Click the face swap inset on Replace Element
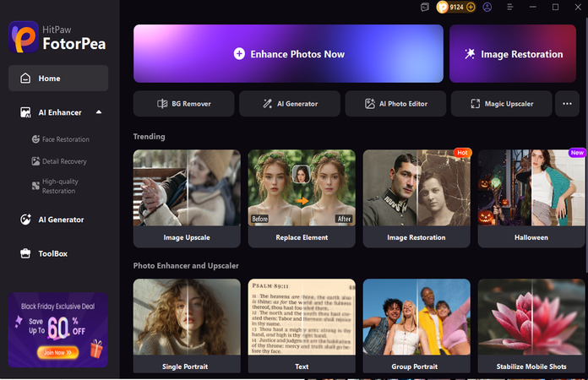Viewport: 588px width, 380px height. point(301,173)
